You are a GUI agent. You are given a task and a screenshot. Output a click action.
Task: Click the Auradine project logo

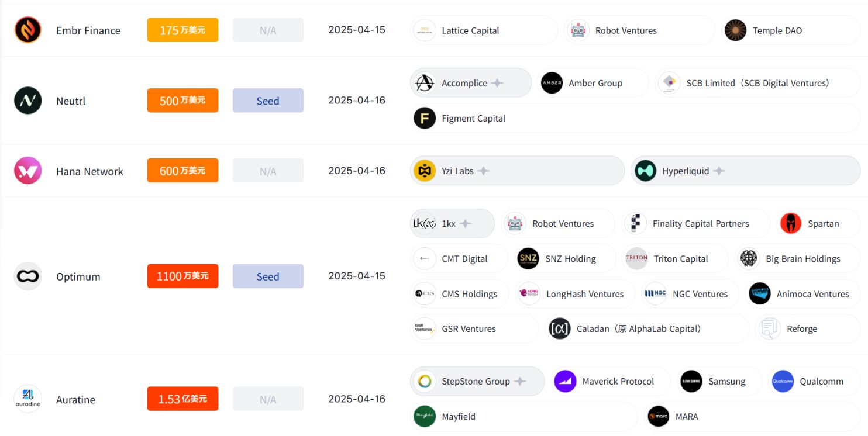pyautogui.click(x=27, y=399)
